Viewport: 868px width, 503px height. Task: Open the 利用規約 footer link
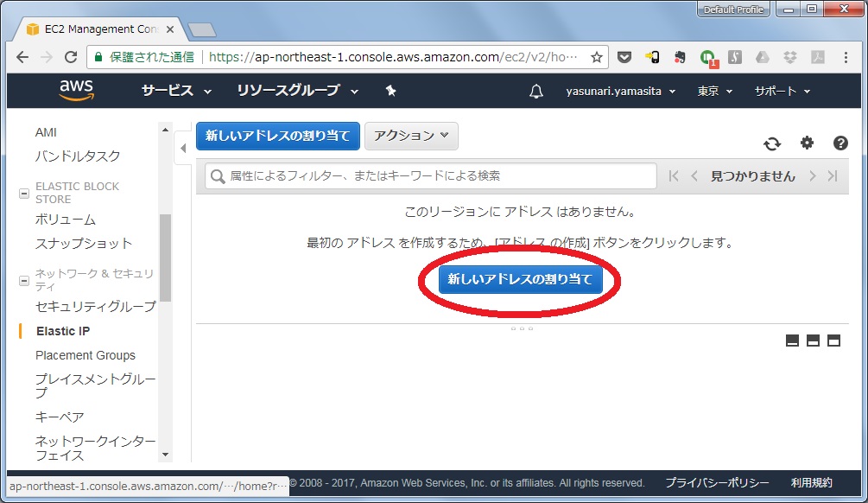pyautogui.click(x=811, y=483)
